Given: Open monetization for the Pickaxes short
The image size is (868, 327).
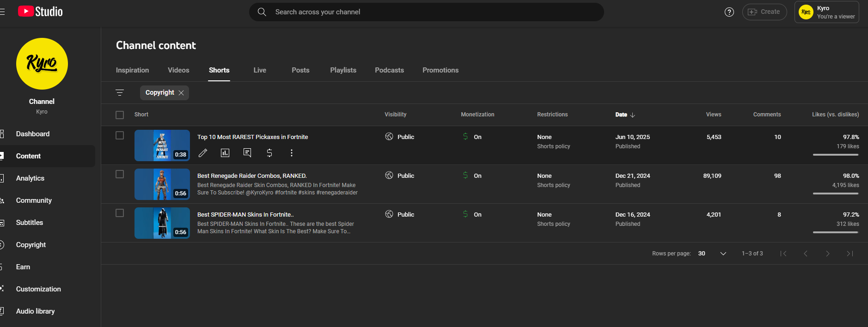Looking at the screenshot, I should [x=269, y=153].
